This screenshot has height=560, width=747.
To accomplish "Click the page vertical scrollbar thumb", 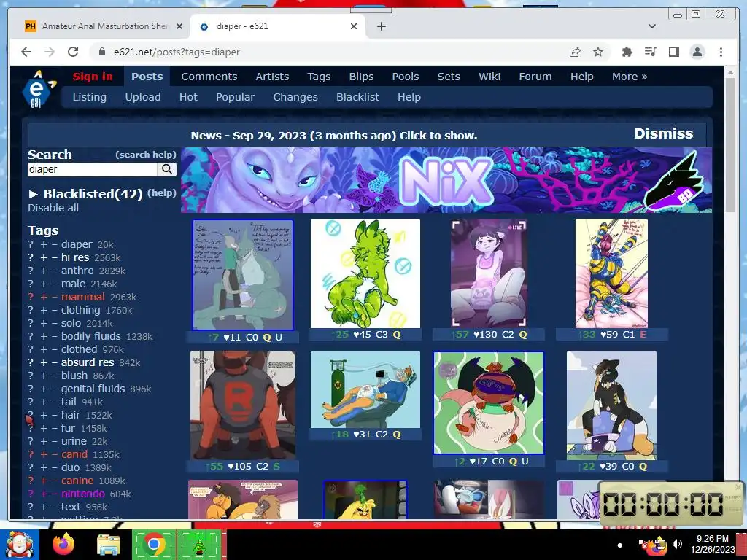I will [x=730, y=145].
